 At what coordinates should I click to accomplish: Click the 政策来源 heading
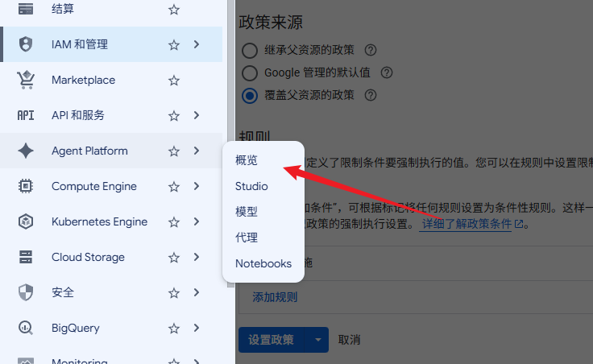[271, 22]
